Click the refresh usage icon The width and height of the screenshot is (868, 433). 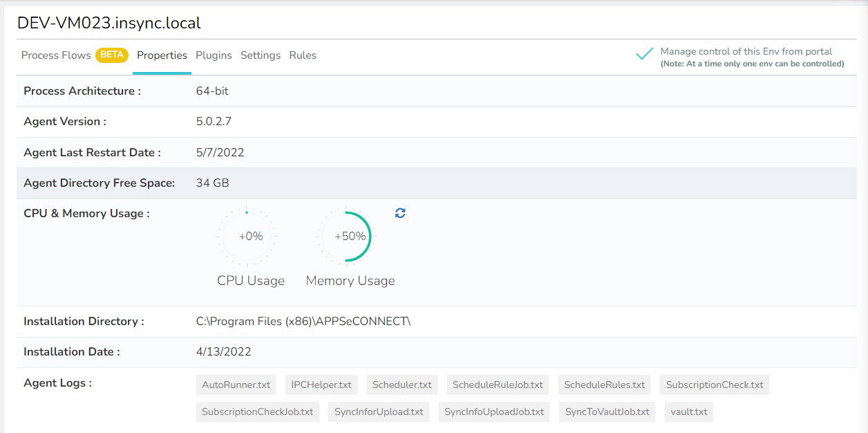pyautogui.click(x=400, y=213)
